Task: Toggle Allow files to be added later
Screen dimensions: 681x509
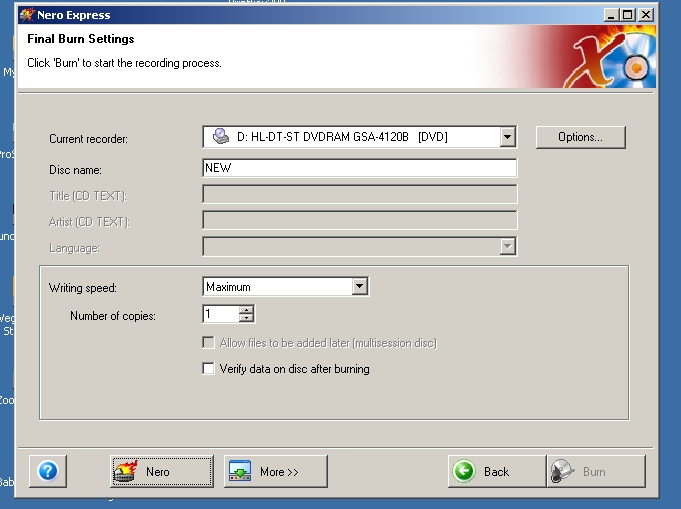Action: (208, 343)
